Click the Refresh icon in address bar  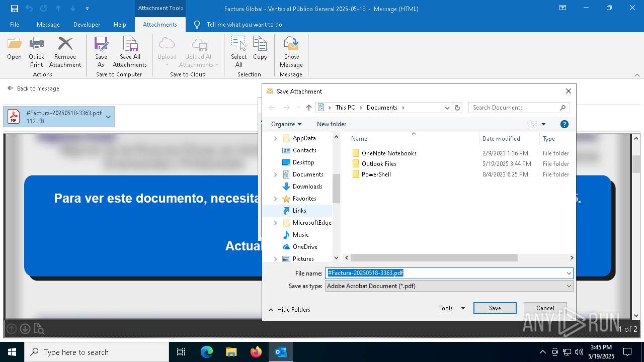click(x=457, y=108)
